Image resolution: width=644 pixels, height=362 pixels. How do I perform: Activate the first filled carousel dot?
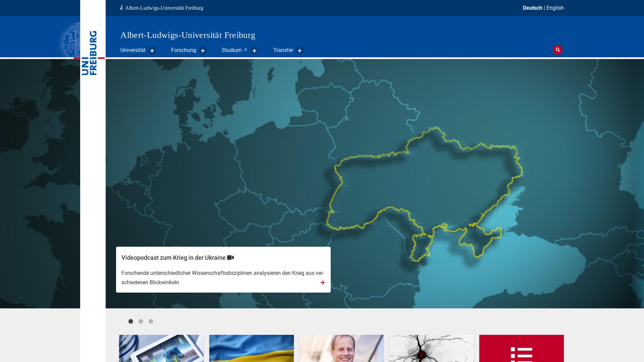pos(130,321)
